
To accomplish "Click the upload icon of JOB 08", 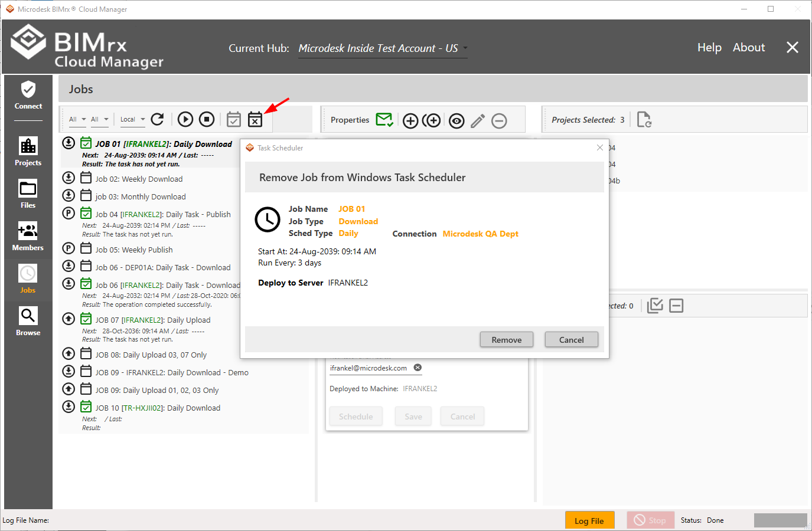I will tap(69, 353).
